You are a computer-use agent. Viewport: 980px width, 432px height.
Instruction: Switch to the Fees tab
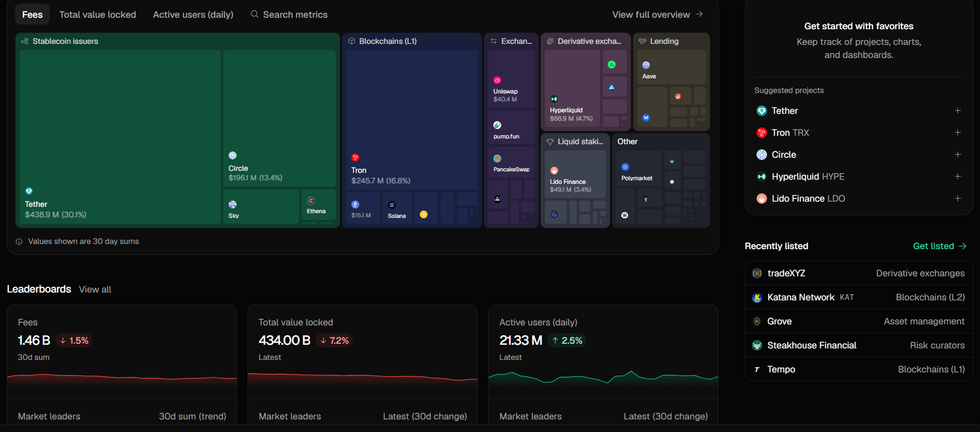point(32,15)
